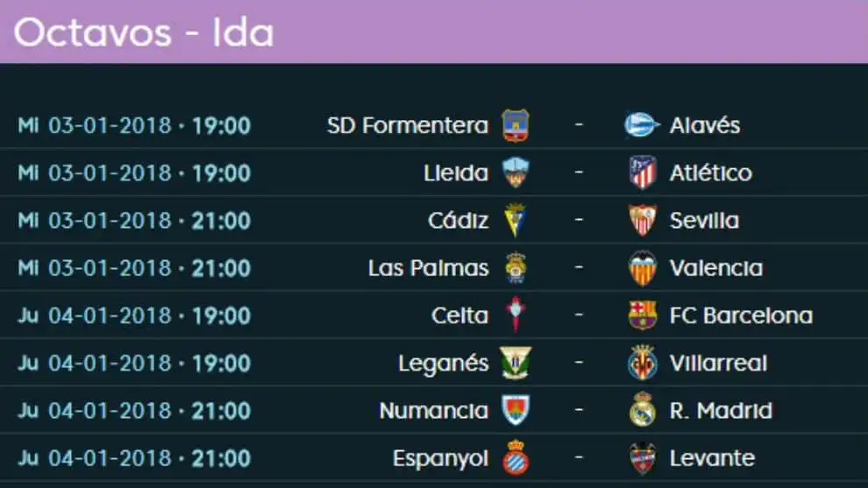Viewport: 868px width, 488px height.
Task: Click the Numancia team name
Action: click(x=433, y=410)
